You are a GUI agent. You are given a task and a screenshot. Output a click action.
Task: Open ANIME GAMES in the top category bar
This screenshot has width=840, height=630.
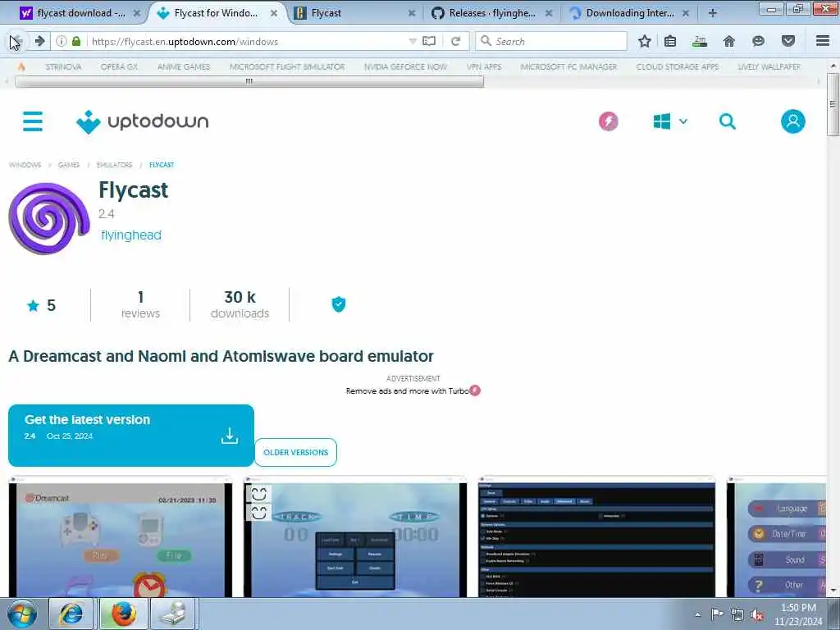coord(184,67)
